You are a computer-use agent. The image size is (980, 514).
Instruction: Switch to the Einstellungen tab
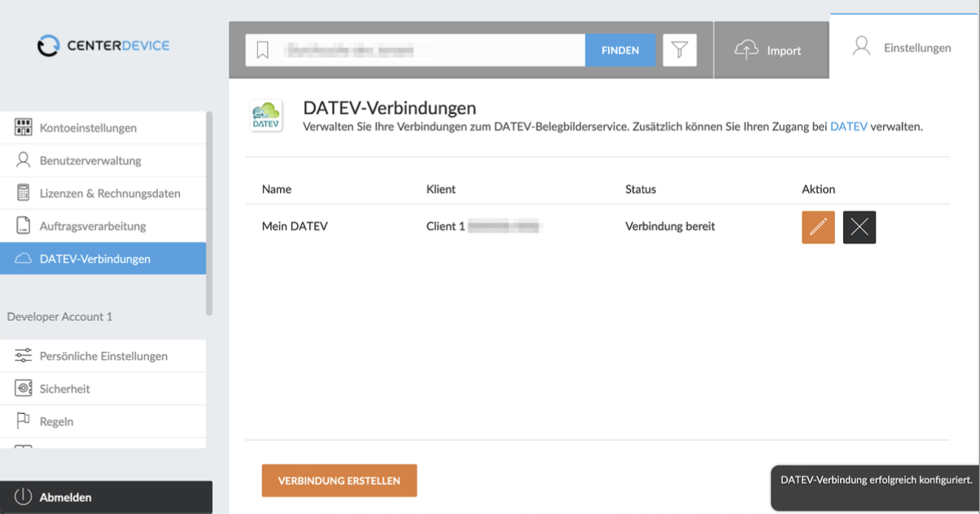(904, 47)
